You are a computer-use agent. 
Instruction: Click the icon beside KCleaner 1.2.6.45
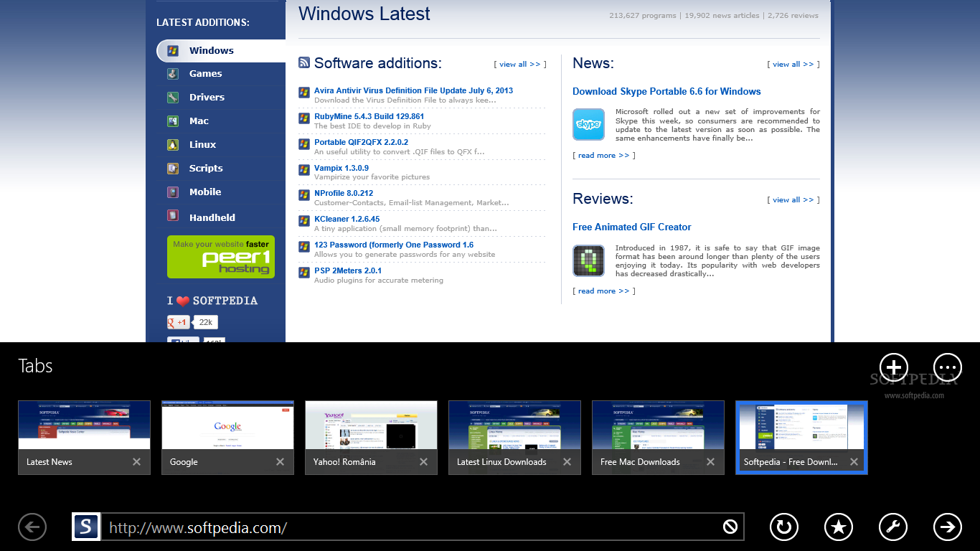click(304, 220)
